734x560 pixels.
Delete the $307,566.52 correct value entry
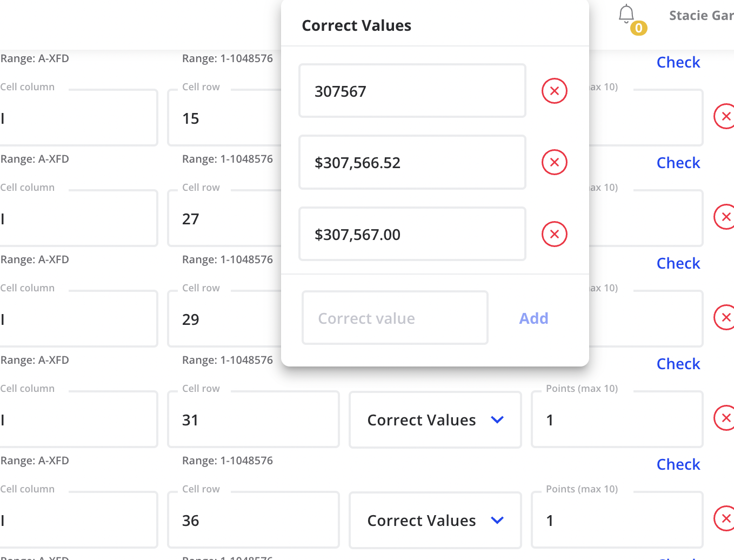(x=554, y=162)
